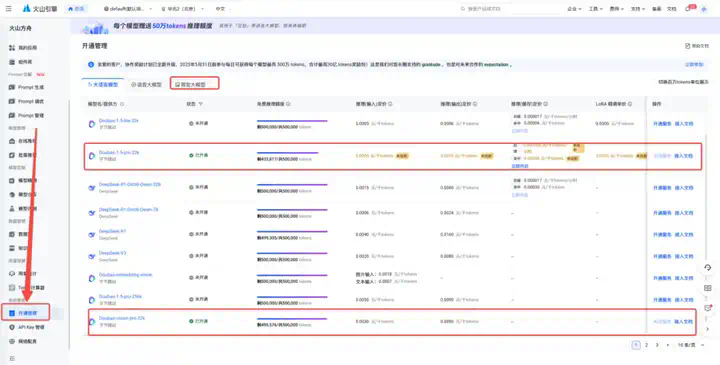This screenshot has width=720, height=365.
Task: Click info icon beside 推理(输入)定价 header
Action: pos(390,104)
